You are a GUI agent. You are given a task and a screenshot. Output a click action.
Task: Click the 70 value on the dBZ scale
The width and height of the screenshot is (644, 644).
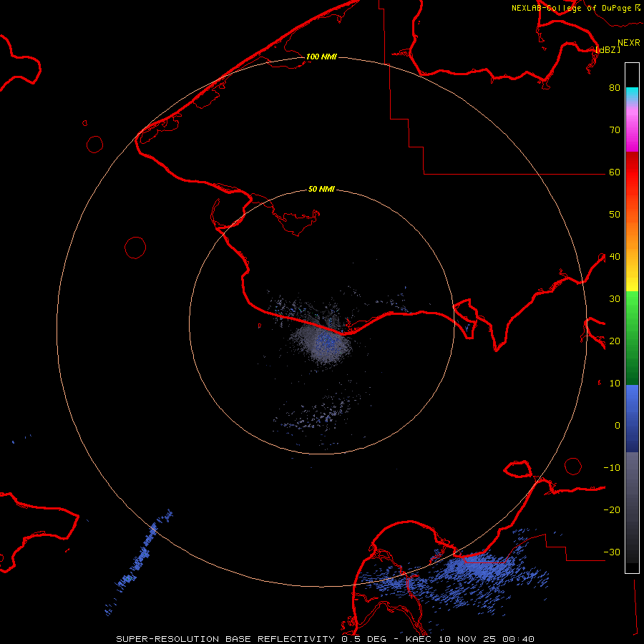click(615, 130)
